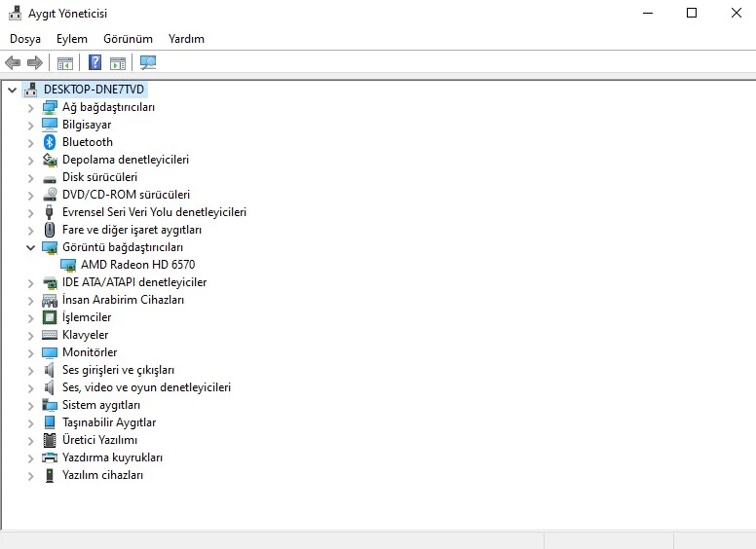Expand the Klavyeler category
756x549 pixels.
tap(30, 336)
